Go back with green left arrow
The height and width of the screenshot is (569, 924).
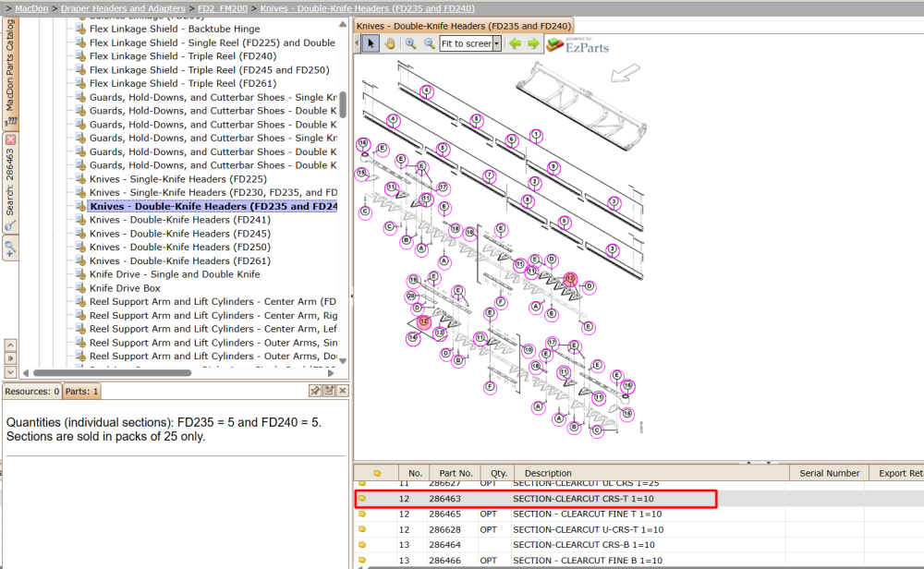point(515,43)
